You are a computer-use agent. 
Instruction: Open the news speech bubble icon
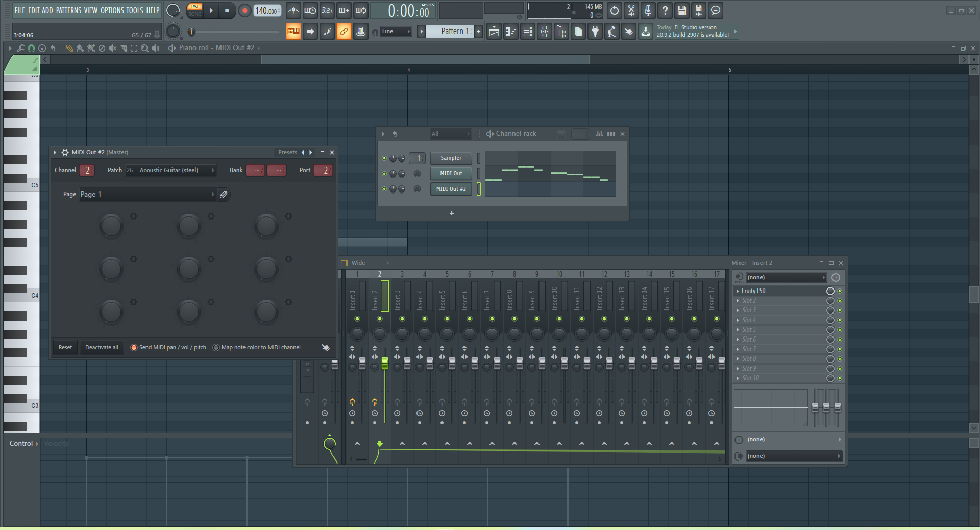(x=716, y=10)
